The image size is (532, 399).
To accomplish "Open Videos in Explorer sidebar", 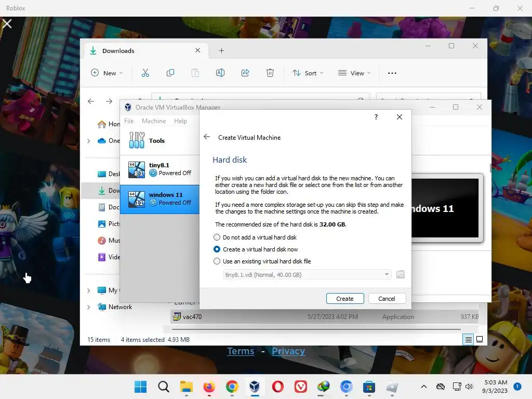I will (x=109, y=257).
